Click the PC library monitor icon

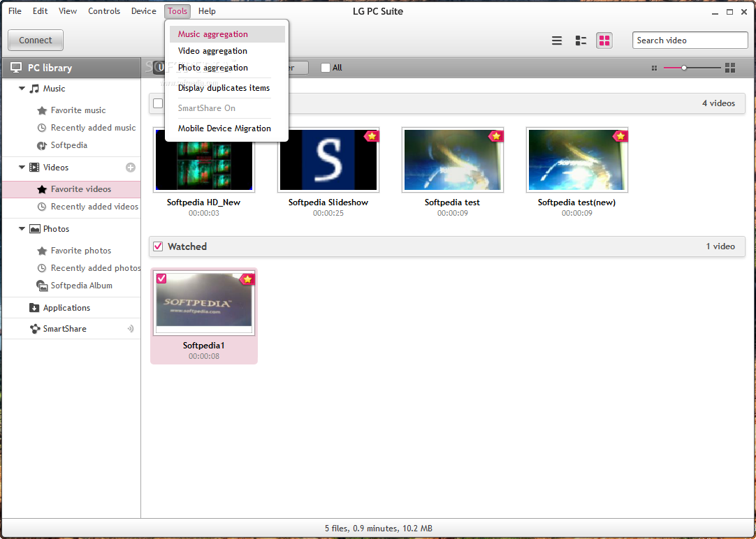16,68
